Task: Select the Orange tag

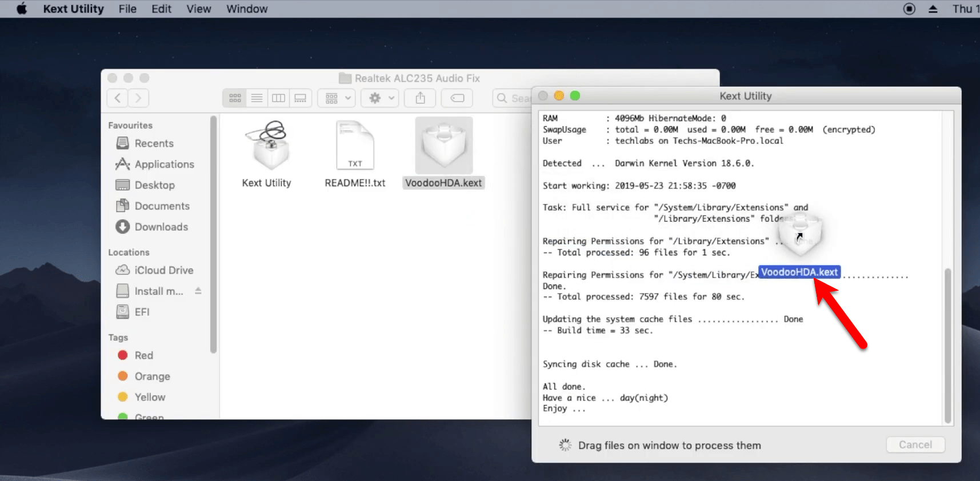Action: pyautogui.click(x=152, y=376)
